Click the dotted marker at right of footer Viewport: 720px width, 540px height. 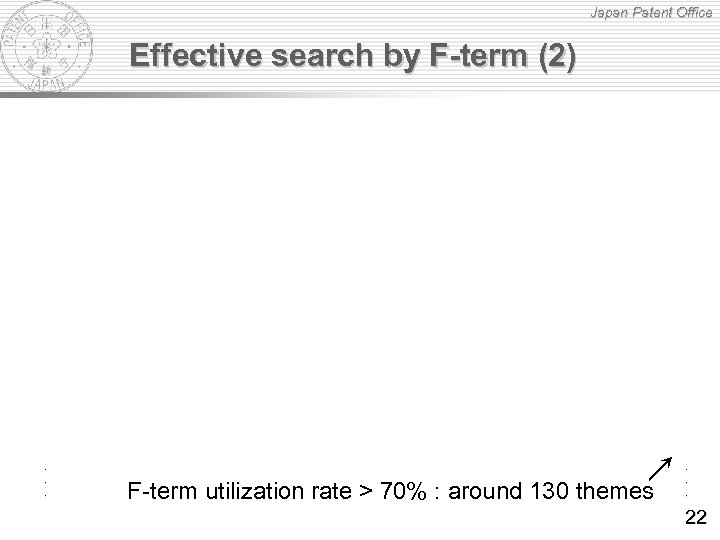point(686,481)
